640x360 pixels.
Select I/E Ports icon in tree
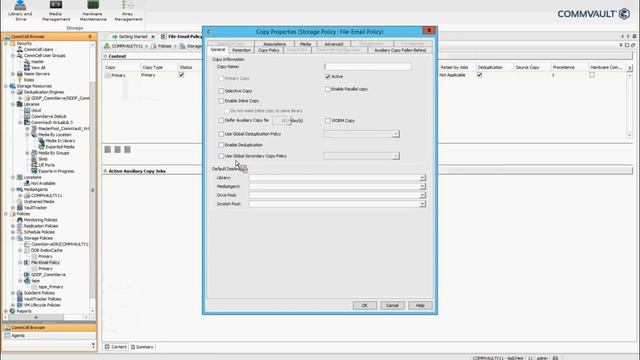[x=34, y=165]
